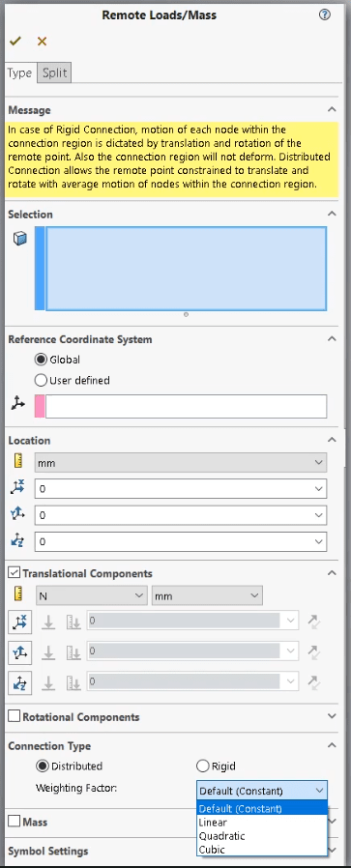351x868 pixels.
Task: Click the X translational value field
Action: pos(184,621)
